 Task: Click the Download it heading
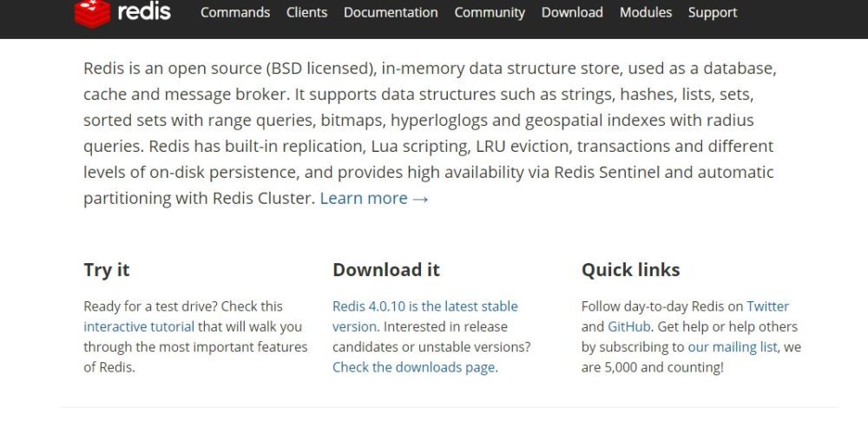tap(386, 270)
